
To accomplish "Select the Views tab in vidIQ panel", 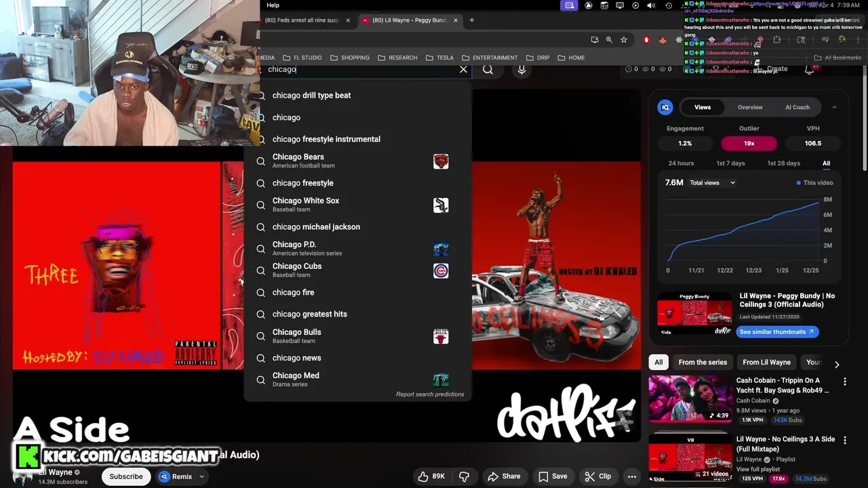I will (x=703, y=107).
